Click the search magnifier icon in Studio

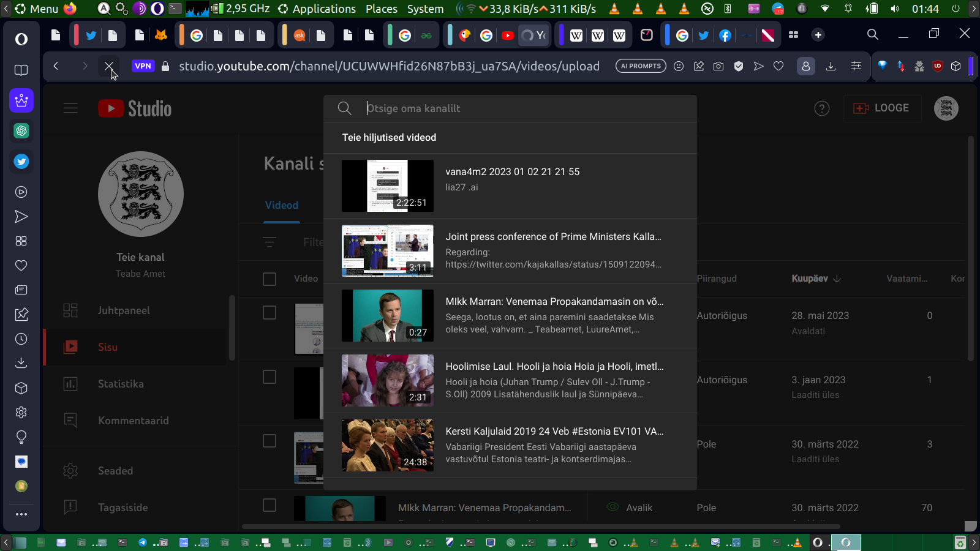click(x=345, y=108)
